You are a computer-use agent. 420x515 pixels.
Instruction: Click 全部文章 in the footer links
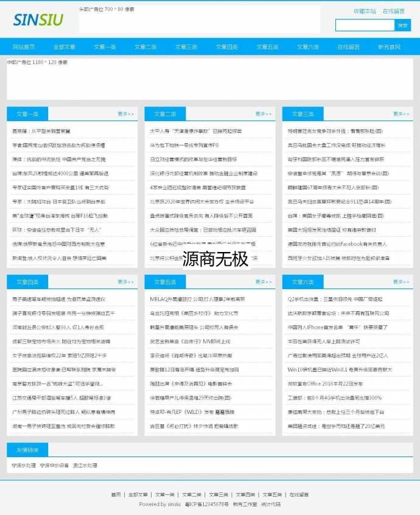point(138,495)
